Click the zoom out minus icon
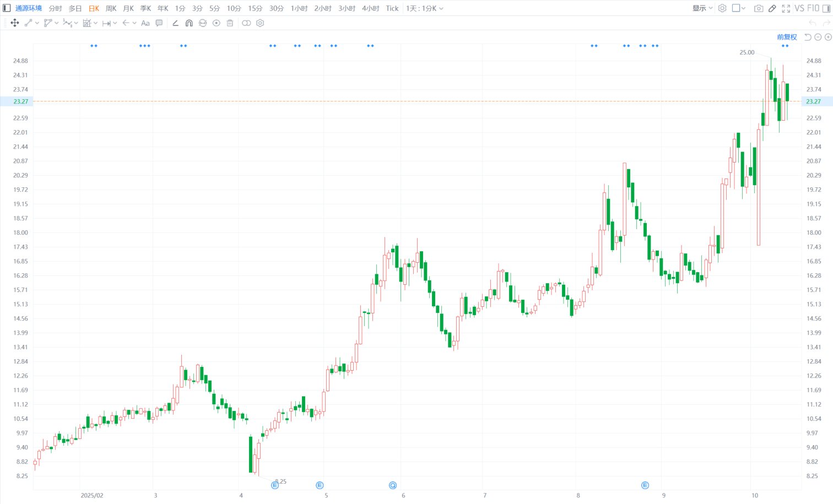 [x=818, y=37]
